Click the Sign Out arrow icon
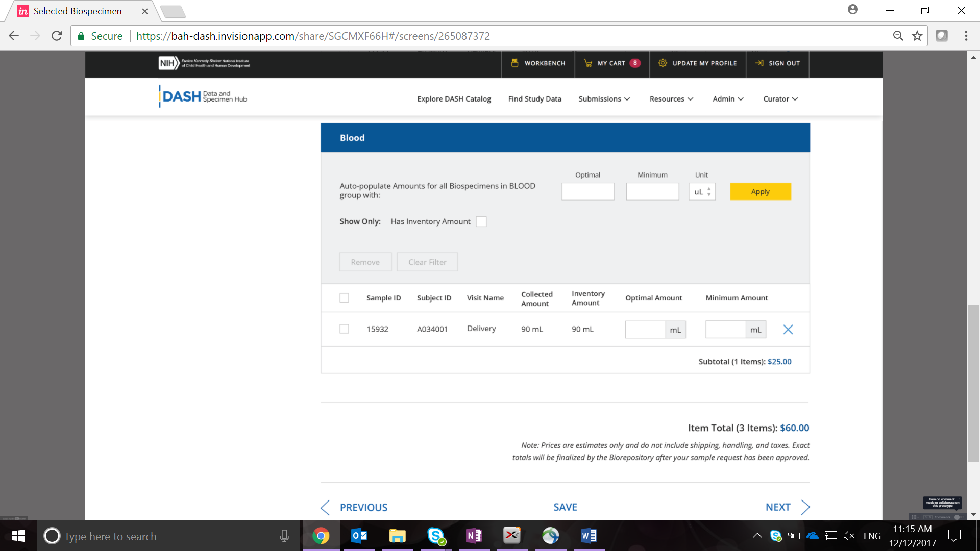Image resolution: width=980 pixels, height=551 pixels. click(x=759, y=63)
